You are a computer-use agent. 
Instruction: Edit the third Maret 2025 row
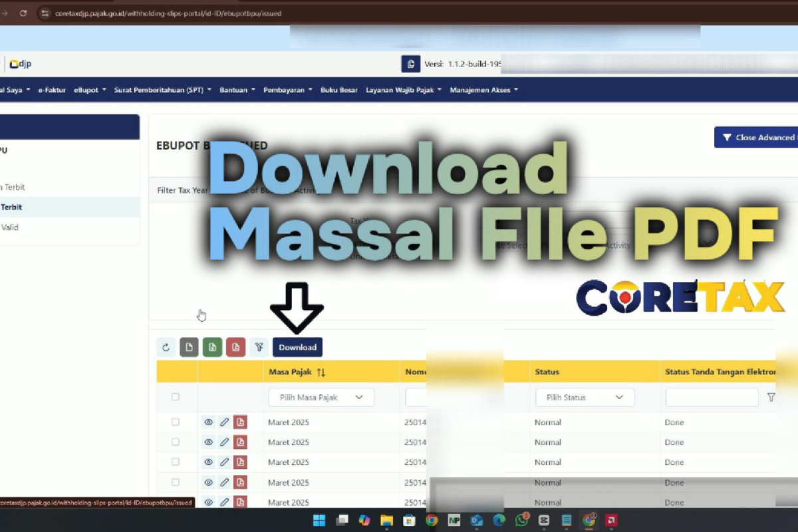[x=225, y=462]
